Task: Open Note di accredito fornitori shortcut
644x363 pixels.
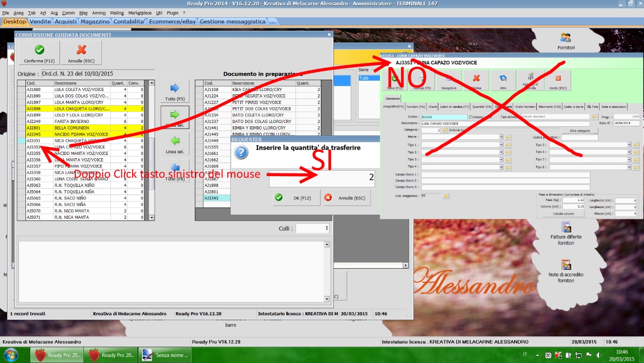Action: click(x=566, y=271)
